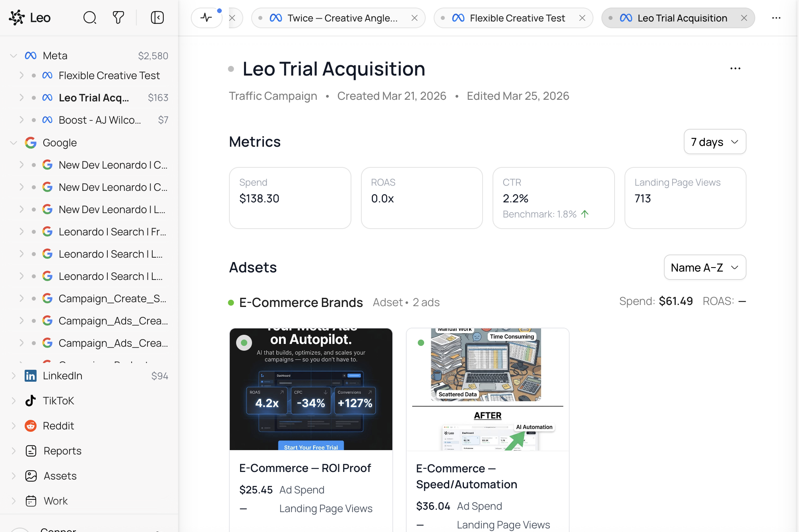This screenshot has width=799, height=532.
Task: Open the Assets section in the sidebar
Action: (x=60, y=476)
